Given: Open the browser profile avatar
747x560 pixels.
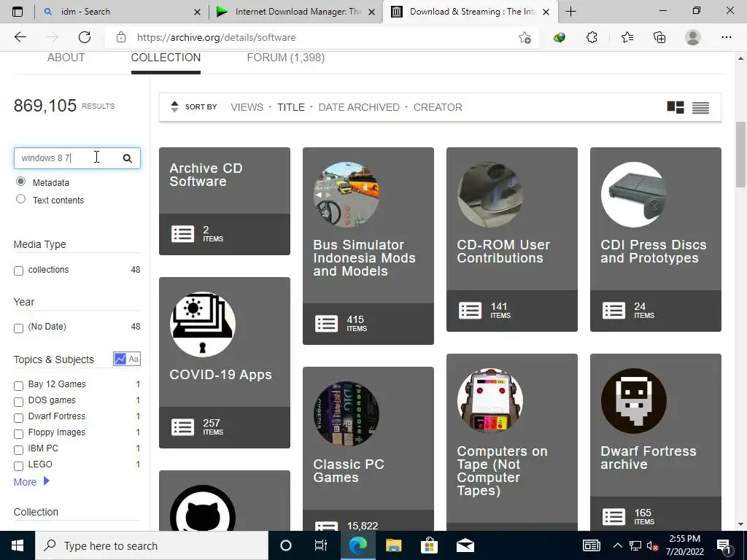Looking at the screenshot, I should click(692, 37).
